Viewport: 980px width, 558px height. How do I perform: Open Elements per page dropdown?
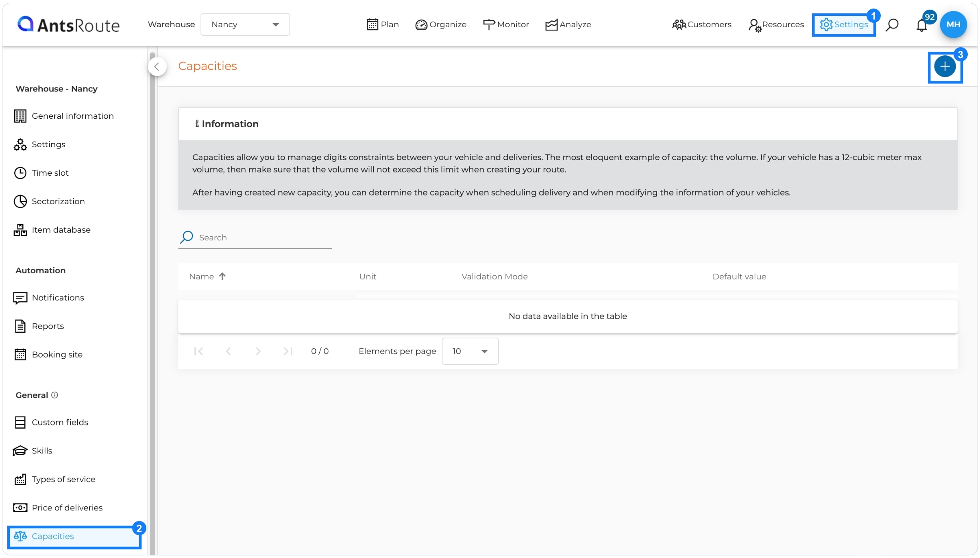(470, 351)
